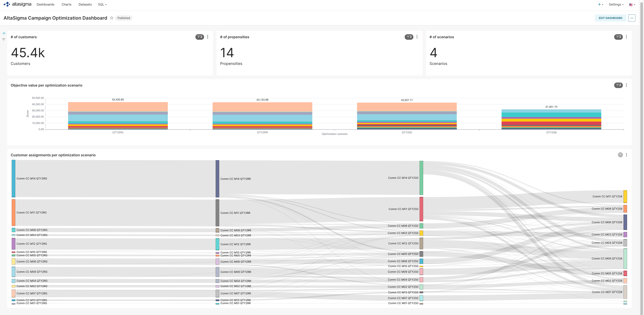
Task: Click the altasigma logo icon
Action: (7, 4)
